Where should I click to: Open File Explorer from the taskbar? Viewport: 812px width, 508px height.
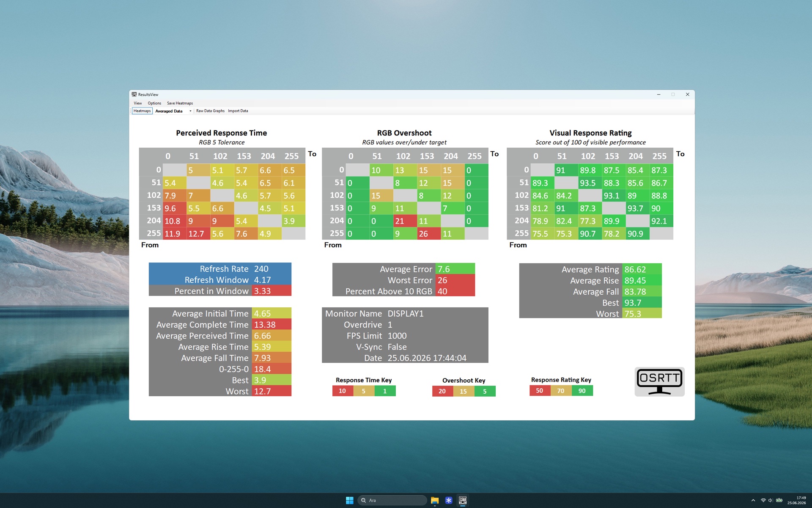coord(435,500)
